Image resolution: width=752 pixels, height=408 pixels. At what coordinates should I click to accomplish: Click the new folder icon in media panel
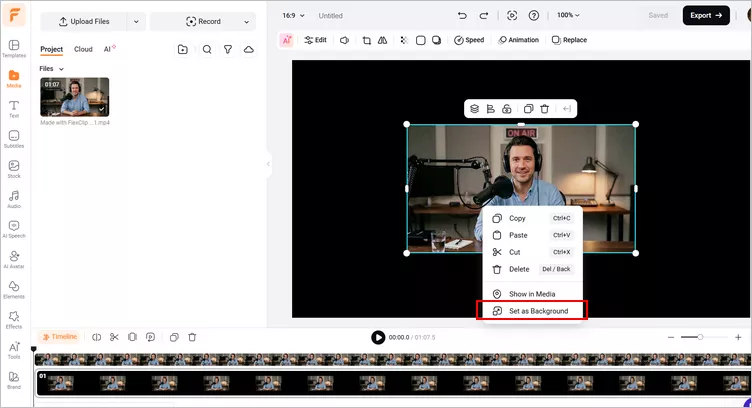coord(183,49)
